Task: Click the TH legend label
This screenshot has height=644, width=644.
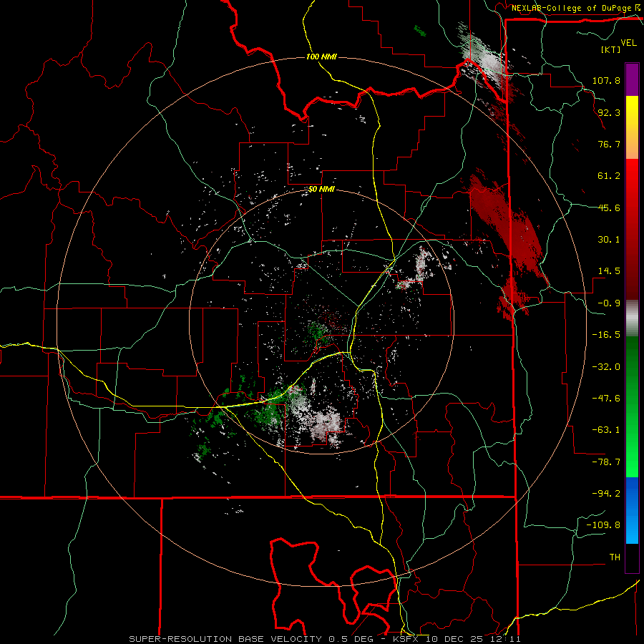Action: [615, 557]
